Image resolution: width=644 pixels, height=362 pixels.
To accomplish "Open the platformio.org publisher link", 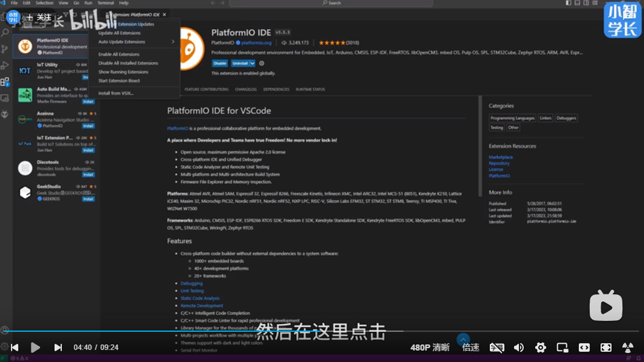I will tap(256, 43).
